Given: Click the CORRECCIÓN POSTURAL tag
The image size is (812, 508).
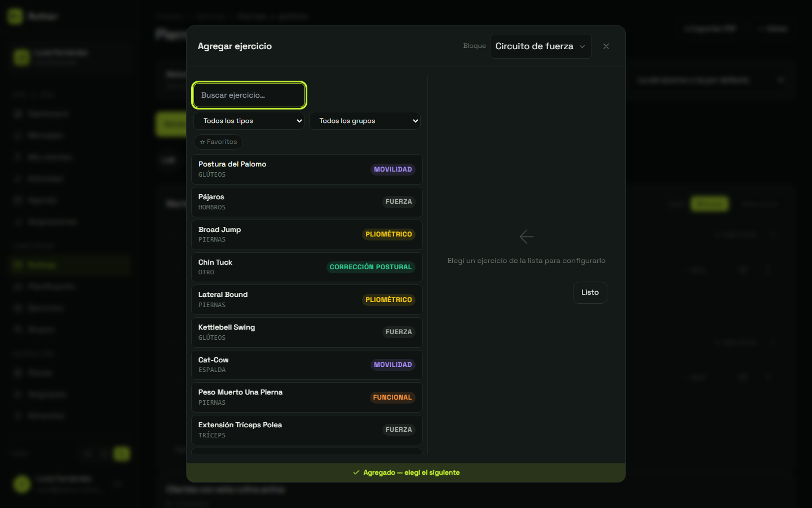Looking at the screenshot, I should tap(370, 267).
